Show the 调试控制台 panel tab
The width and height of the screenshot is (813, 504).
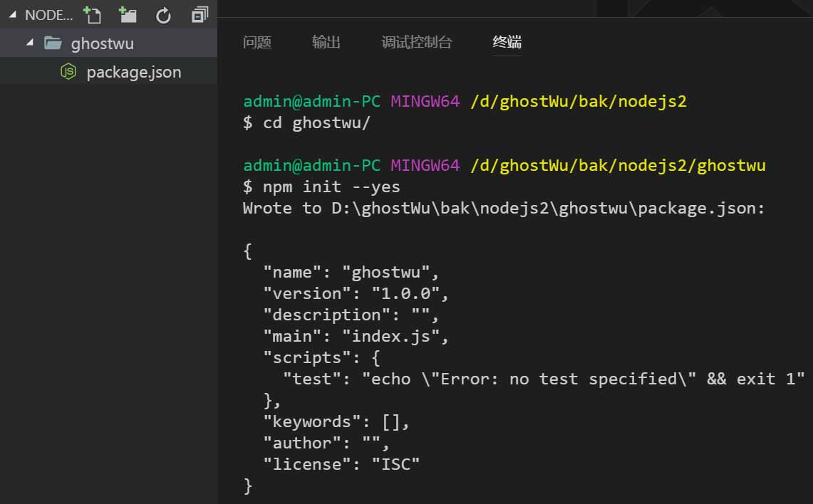(x=416, y=43)
